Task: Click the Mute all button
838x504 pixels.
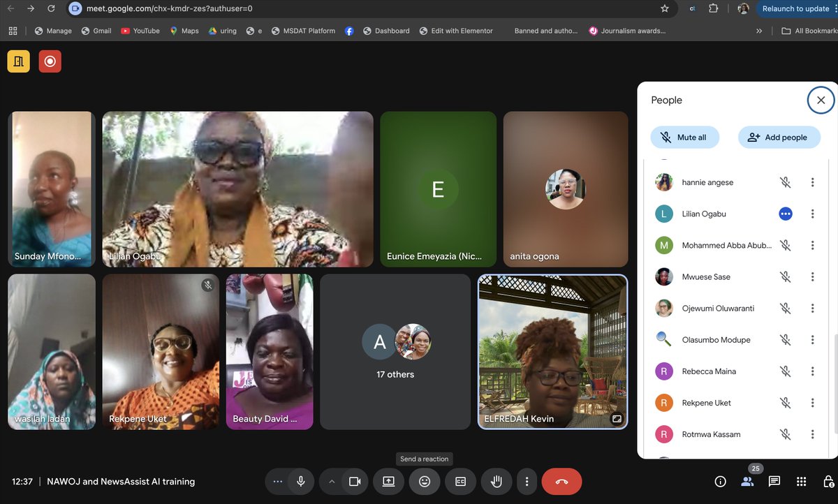Action: [684, 138]
